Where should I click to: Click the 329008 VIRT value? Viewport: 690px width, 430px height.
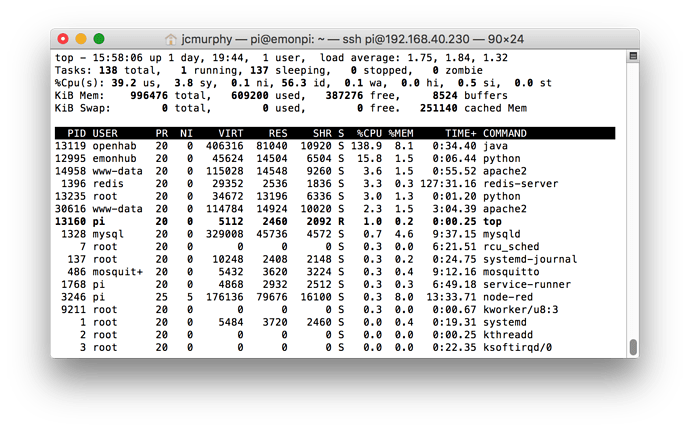(x=224, y=234)
